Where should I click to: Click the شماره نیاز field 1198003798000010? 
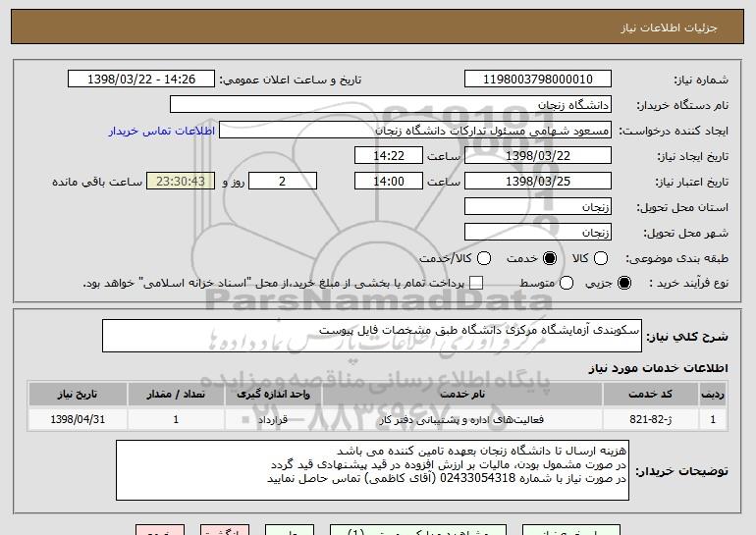click(538, 80)
